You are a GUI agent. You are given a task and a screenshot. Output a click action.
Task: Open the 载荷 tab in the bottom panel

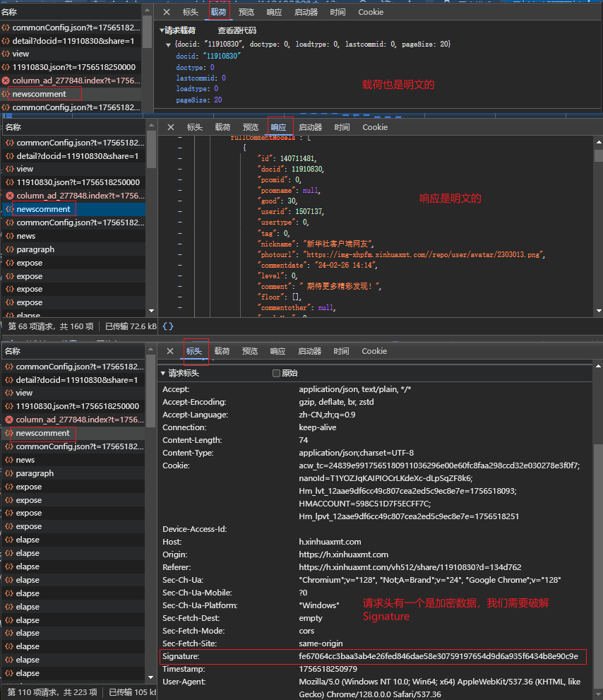(222, 351)
